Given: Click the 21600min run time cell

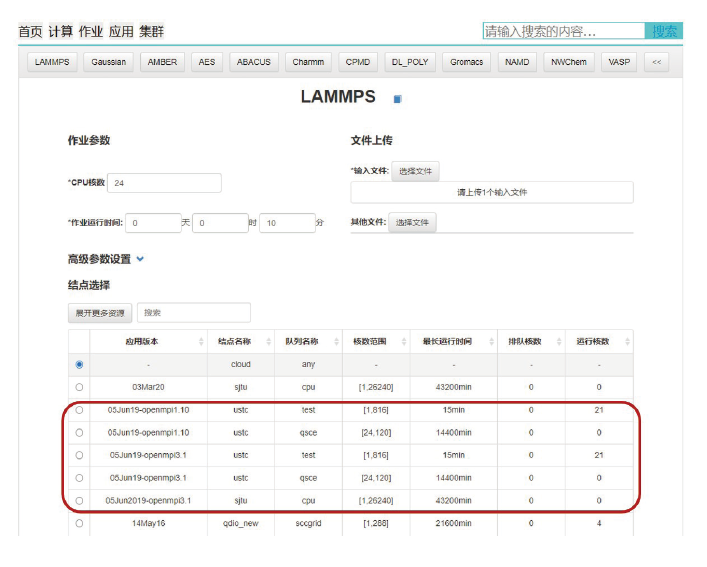Looking at the screenshot, I should tap(454, 523).
